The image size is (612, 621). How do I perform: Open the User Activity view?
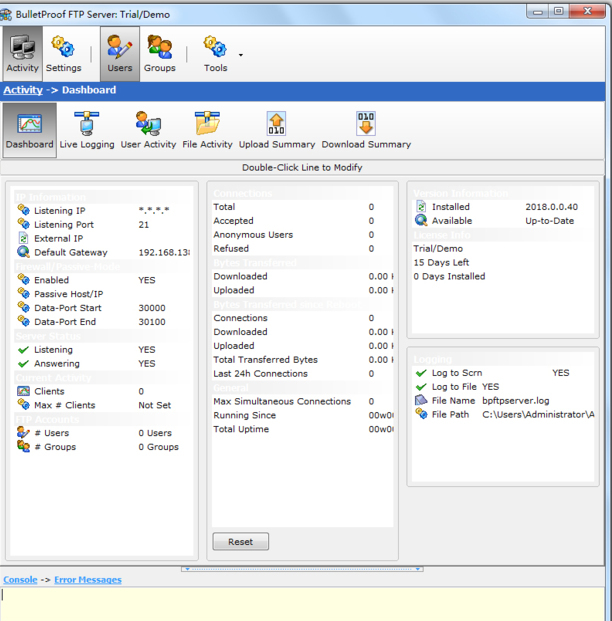tap(148, 130)
